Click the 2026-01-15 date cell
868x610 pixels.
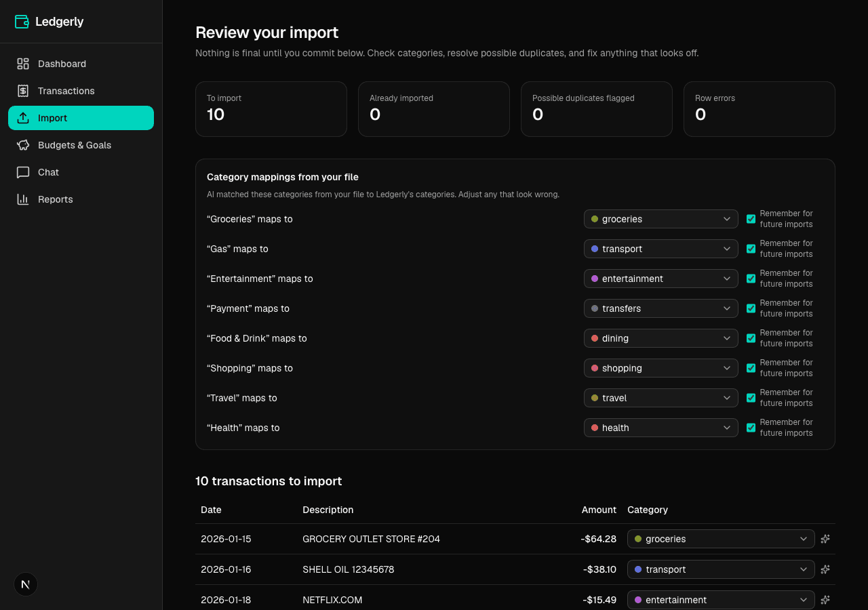tap(226, 539)
